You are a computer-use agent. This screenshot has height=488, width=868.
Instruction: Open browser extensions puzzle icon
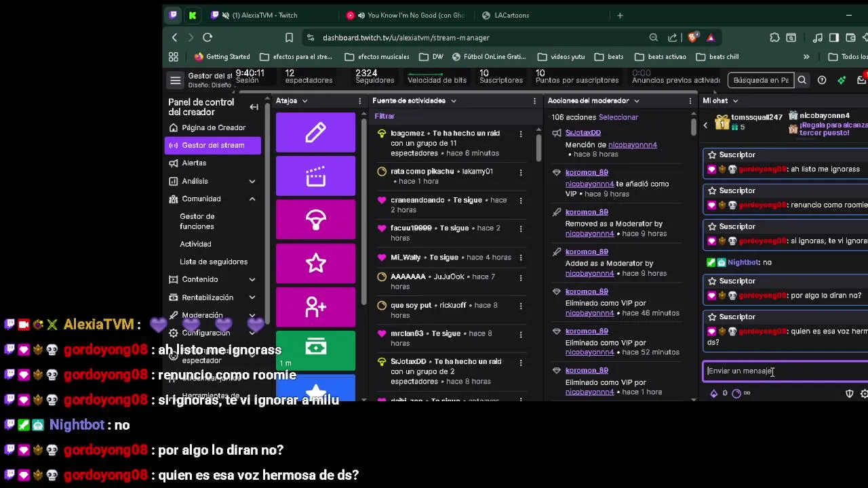[x=774, y=37]
